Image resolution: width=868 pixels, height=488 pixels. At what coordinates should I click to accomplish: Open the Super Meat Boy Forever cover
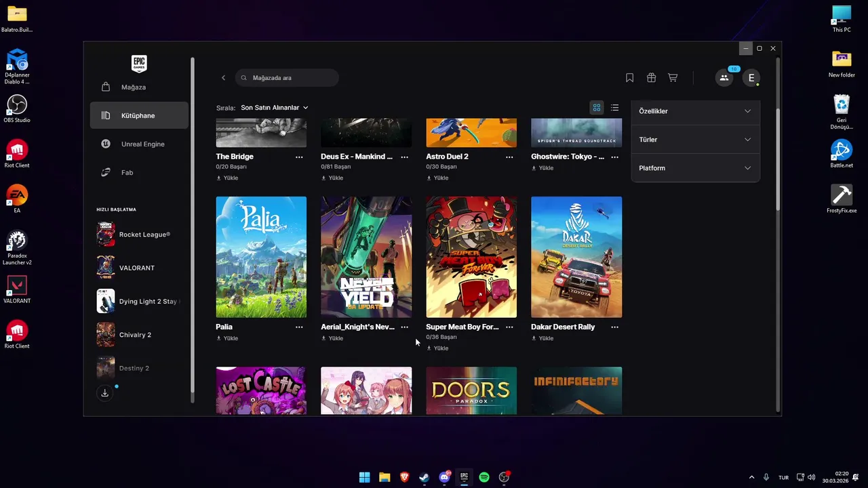[x=471, y=257]
